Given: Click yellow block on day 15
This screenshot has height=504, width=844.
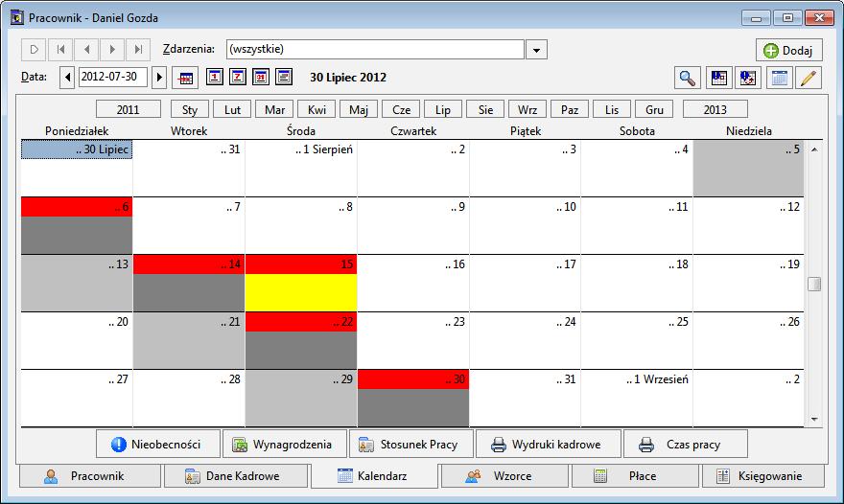Looking at the screenshot, I should coord(301,292).
